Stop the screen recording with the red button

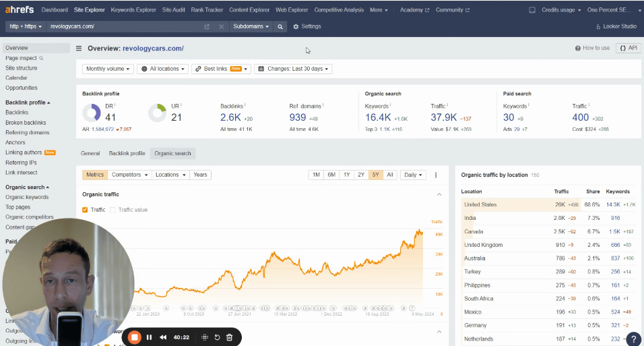tap(134, 337)
